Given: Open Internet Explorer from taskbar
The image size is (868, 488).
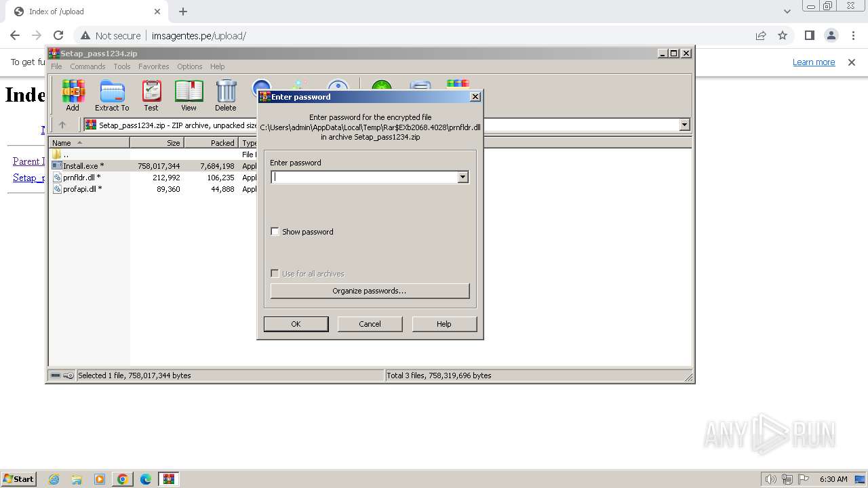Looking at the screenshot, I should coord(54,479).
